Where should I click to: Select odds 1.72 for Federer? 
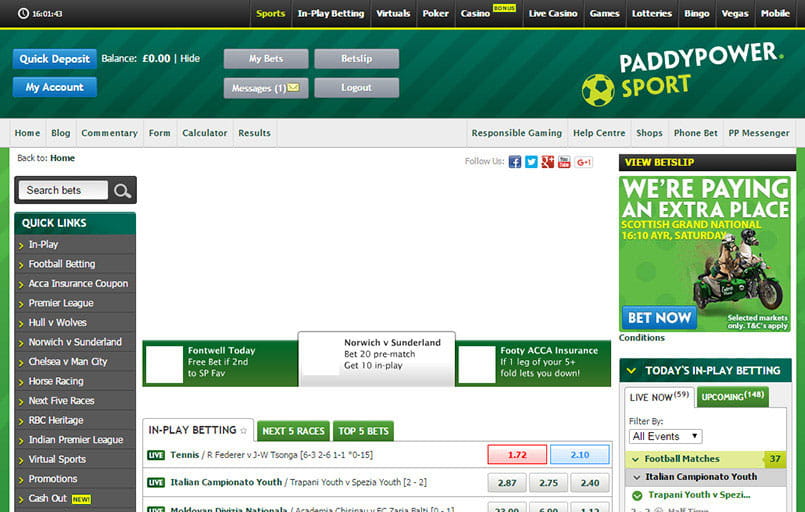point(516,455)
